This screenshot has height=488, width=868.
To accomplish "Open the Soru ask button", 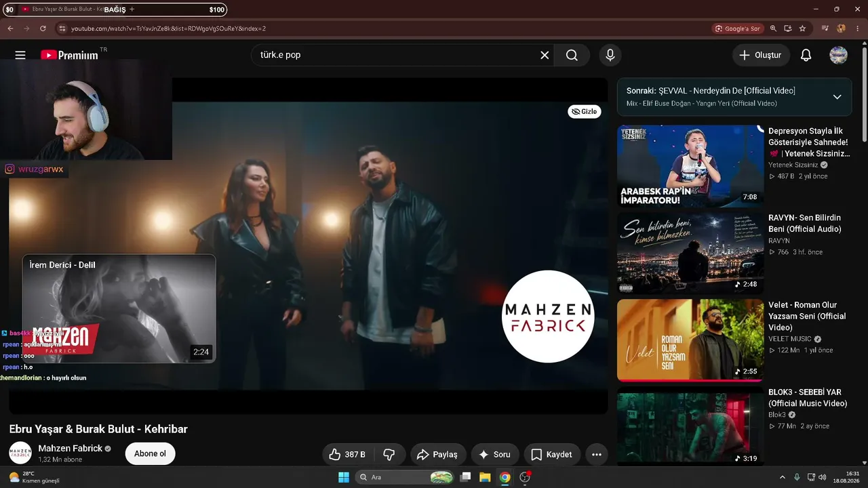I will tap(494, 454).
